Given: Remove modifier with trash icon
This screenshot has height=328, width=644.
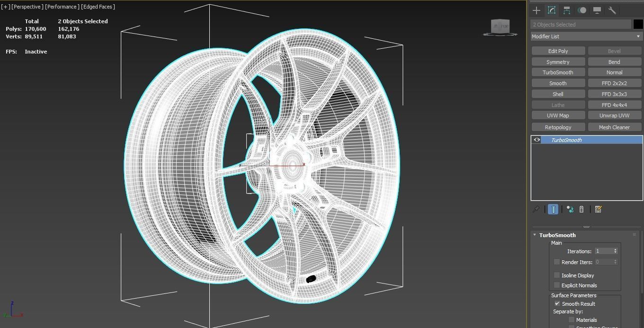Looking at the screenshot, I should [x=581, y=209].
